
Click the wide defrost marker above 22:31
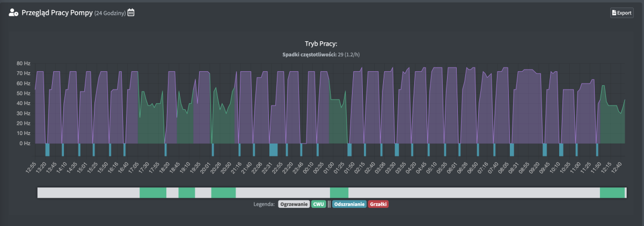coord(273,149)
